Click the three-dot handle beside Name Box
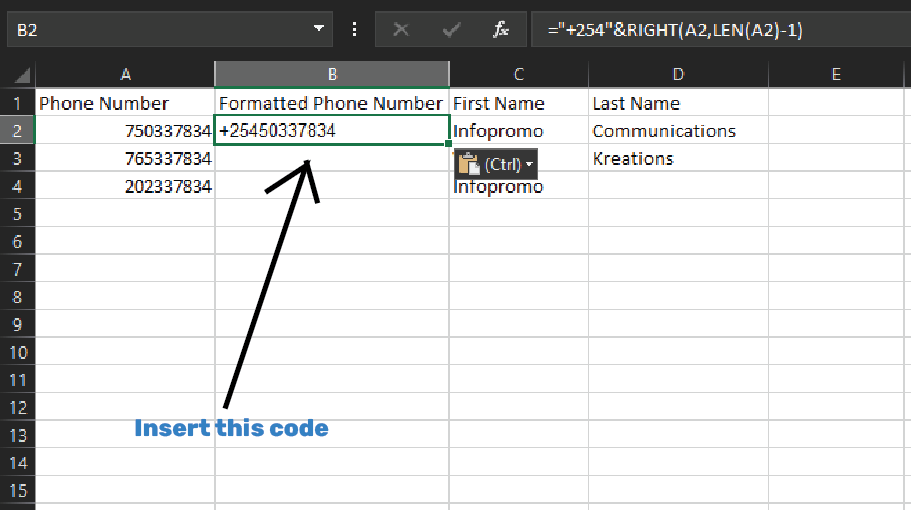The width and height of the screenshot is (911, 510). (354, 29)
